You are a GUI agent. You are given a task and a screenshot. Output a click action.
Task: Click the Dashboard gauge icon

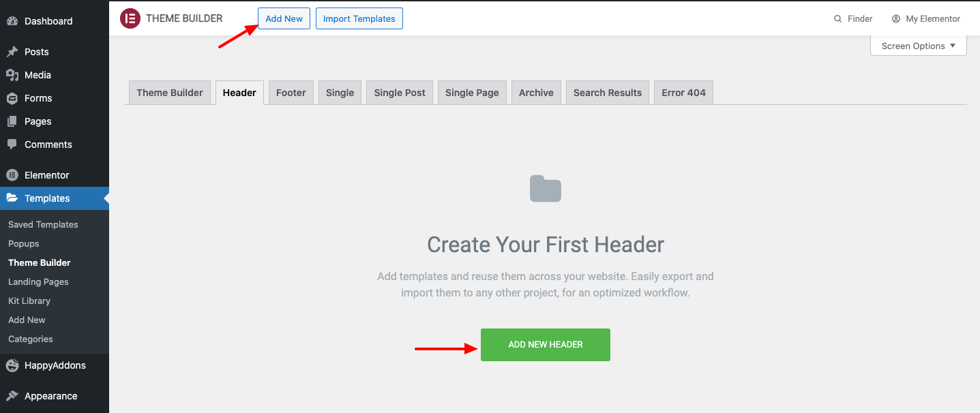12,21
